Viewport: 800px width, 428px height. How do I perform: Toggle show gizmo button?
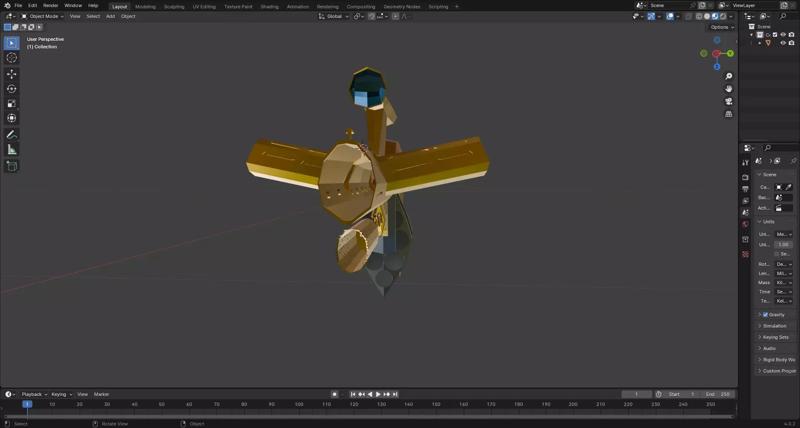(652, 16)
